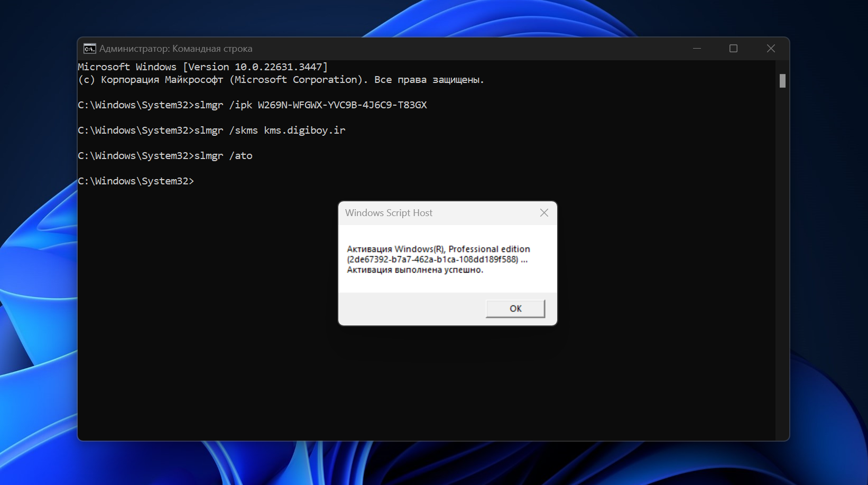868x485 pixels.
Task: Click the Microsoft Windows version line
Action: click(202, 67)
